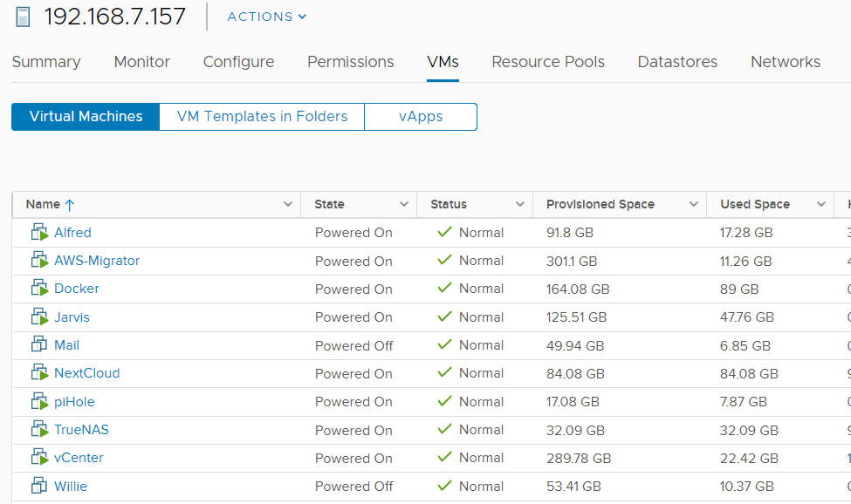Sort by the Name column header
This screenshot has width=851, height=504.
(43, 204)
